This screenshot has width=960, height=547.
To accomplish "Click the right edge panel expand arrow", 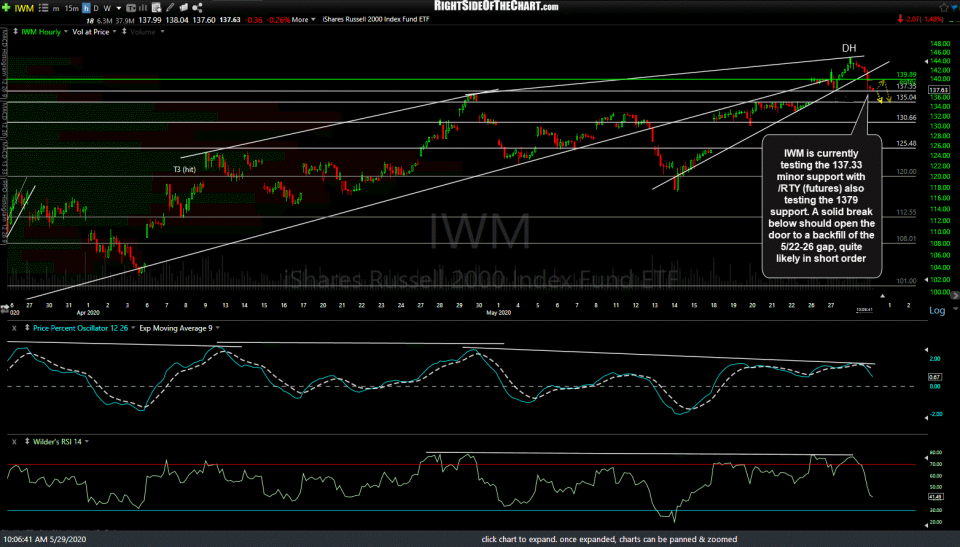I will (956, 295).
